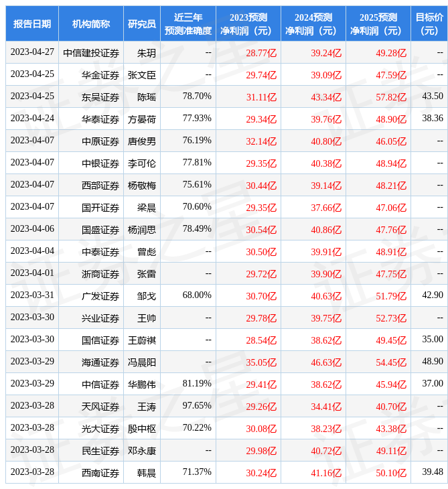
Task: Click the 40.70亿 2025 profit value
Action: point(391,407)
